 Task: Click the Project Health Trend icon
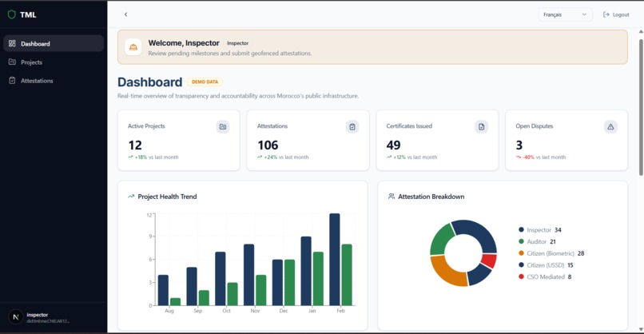[x=131, y=197]
